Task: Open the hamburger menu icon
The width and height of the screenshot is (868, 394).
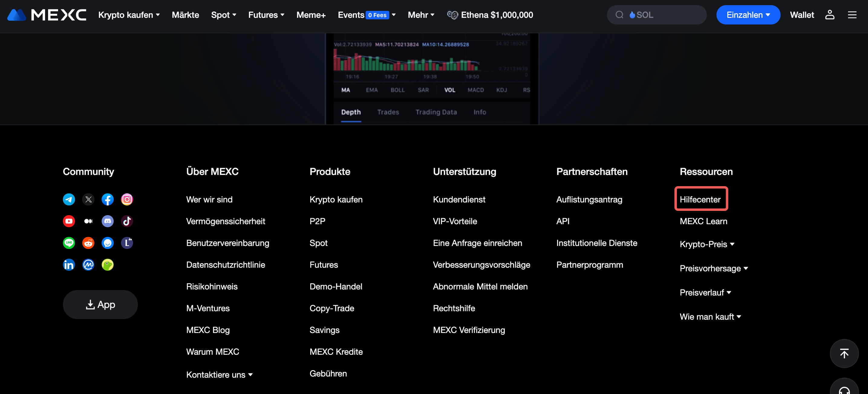Action: pos(852,15)
